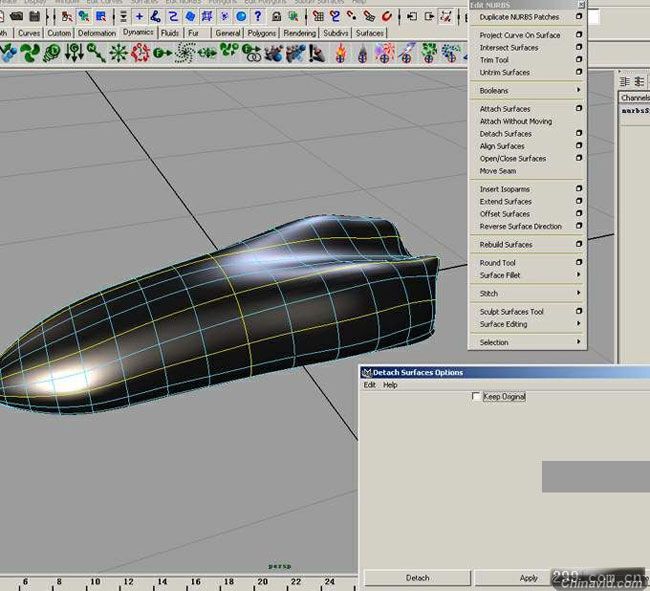Toggle the construction history icon
The width and height of the screenshot is (650, 591).
[x=446, y=17]
